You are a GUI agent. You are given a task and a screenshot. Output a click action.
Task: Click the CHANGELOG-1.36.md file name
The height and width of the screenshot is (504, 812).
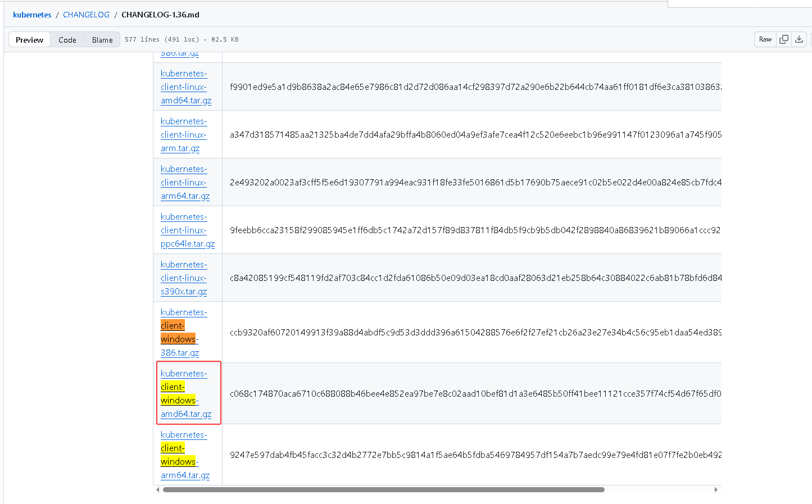(x=160, y=15)
